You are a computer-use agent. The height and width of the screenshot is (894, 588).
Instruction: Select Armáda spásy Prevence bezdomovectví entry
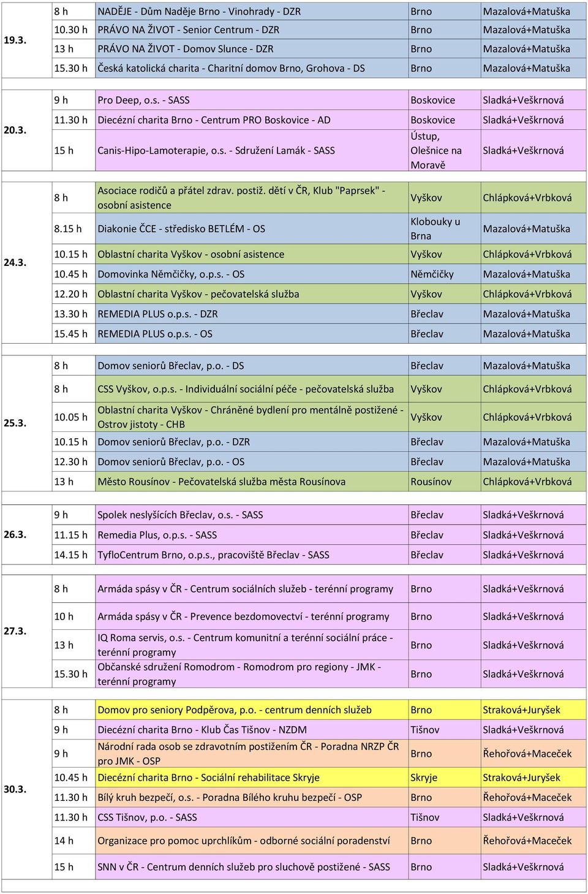[x=243, y=616]
